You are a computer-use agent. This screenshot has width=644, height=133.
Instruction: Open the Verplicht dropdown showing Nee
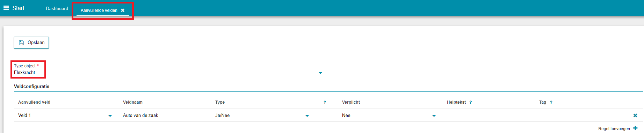coord(389,116)
